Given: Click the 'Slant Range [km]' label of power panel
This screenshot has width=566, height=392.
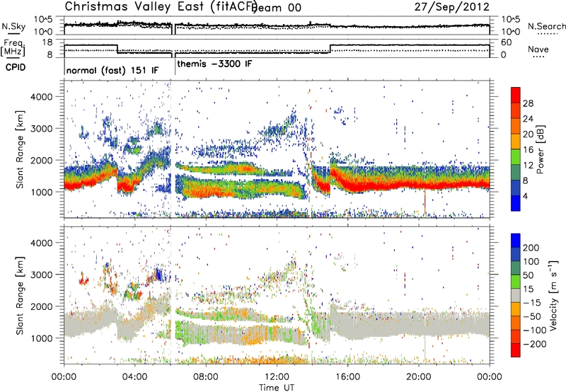Looking at the screenshot, I should pyautogui.click(x=20, y=149).
